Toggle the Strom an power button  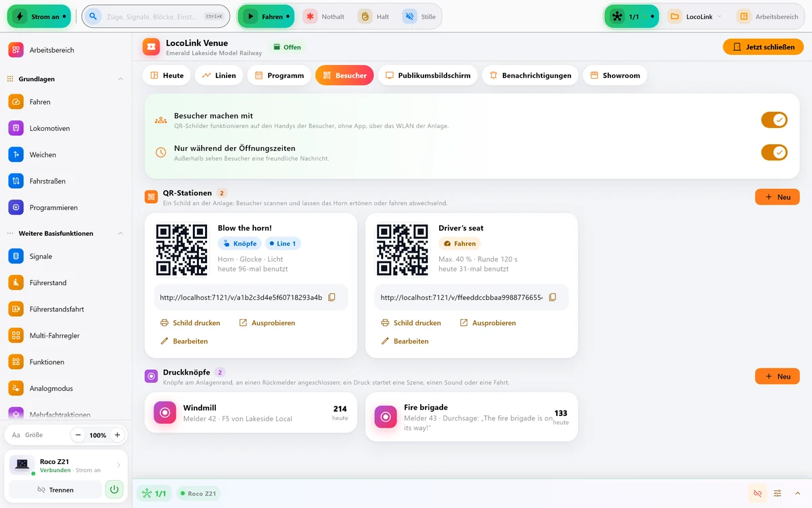pos(39,16)
